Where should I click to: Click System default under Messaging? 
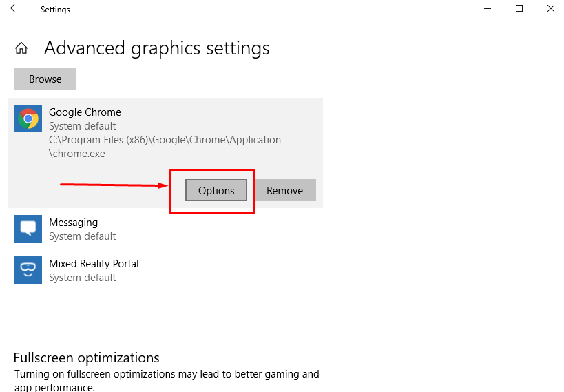click(x=83, y=236)
